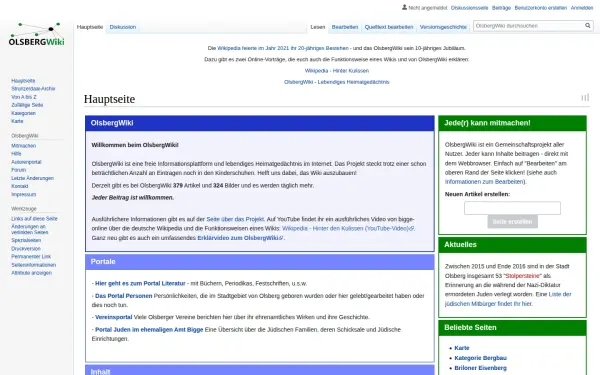600x375 pixels.
Task: Open the Bearbeiten tab
Action: (345, 27)
